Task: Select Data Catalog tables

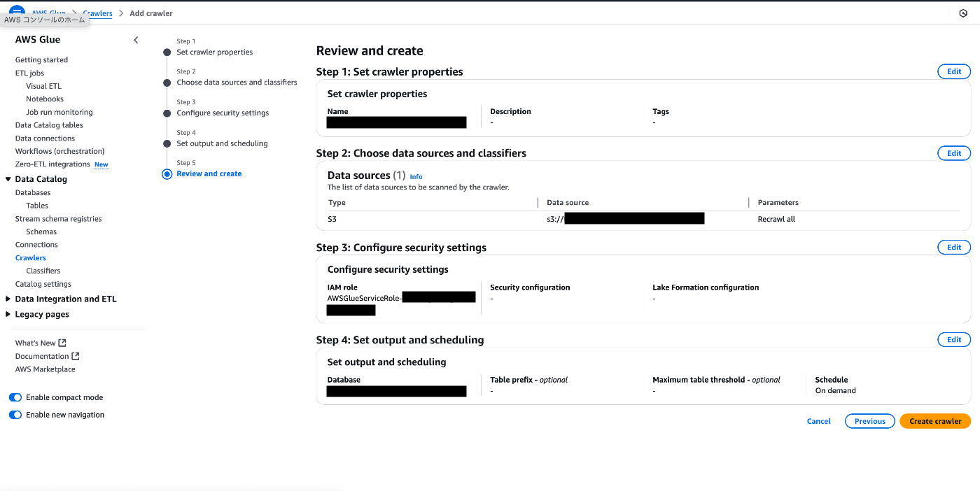Action: [49, 125]
